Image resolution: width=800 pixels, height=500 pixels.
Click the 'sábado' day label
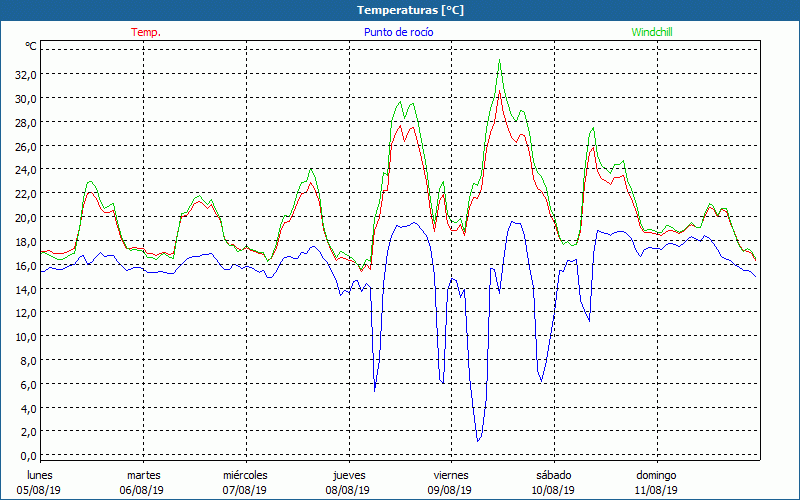pos(554,475)
